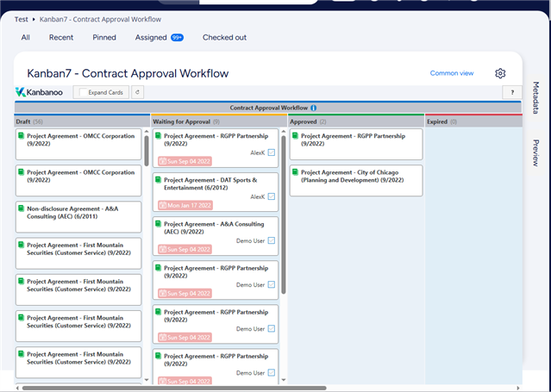Open the settings gear icon

click(500, 73)
